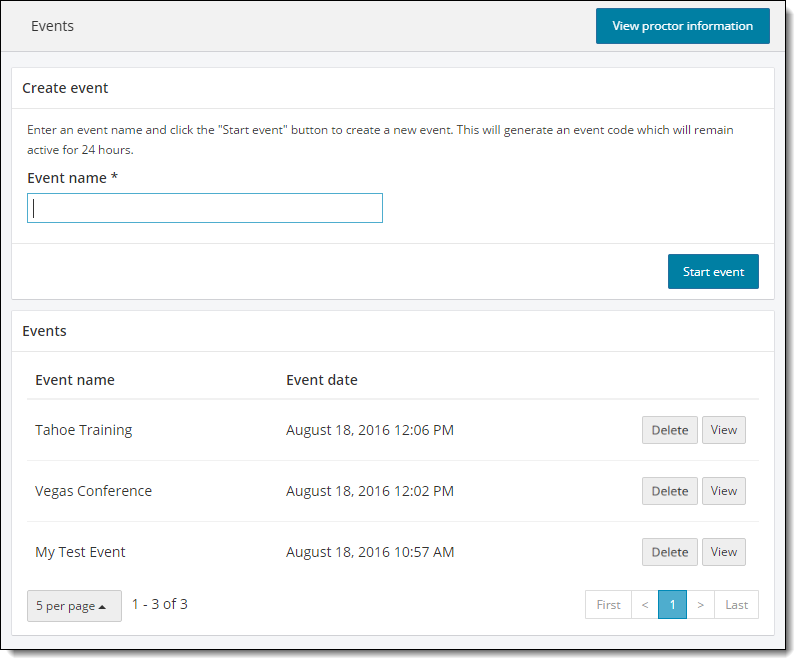Image resolution: width=801 pixels, height=665 pixels.
Task: View the Vegas Conference event
Action: click(723, 491)
